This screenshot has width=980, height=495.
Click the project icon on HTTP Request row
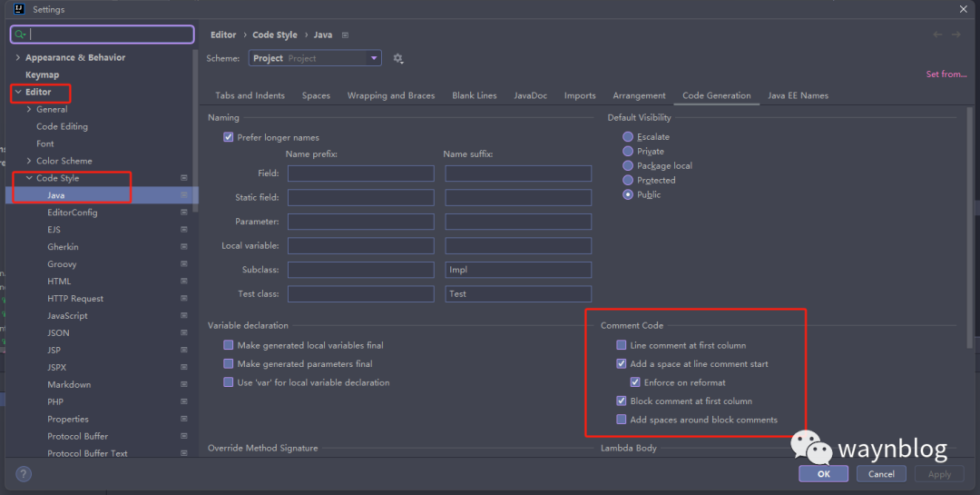point(183,299)
